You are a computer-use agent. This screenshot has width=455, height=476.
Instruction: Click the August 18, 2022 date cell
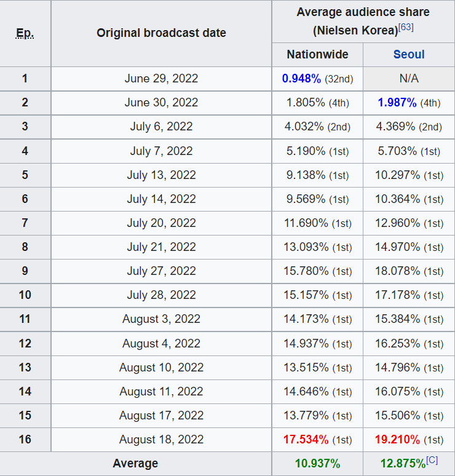(161, 440)
